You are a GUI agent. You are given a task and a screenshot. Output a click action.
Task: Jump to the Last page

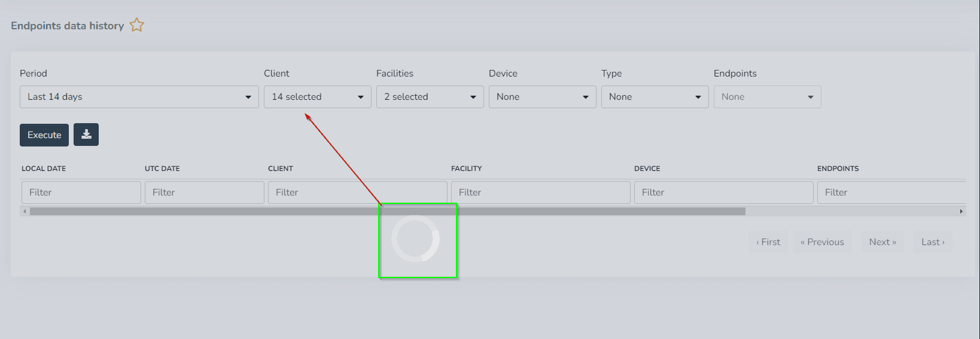pos(933,242)
